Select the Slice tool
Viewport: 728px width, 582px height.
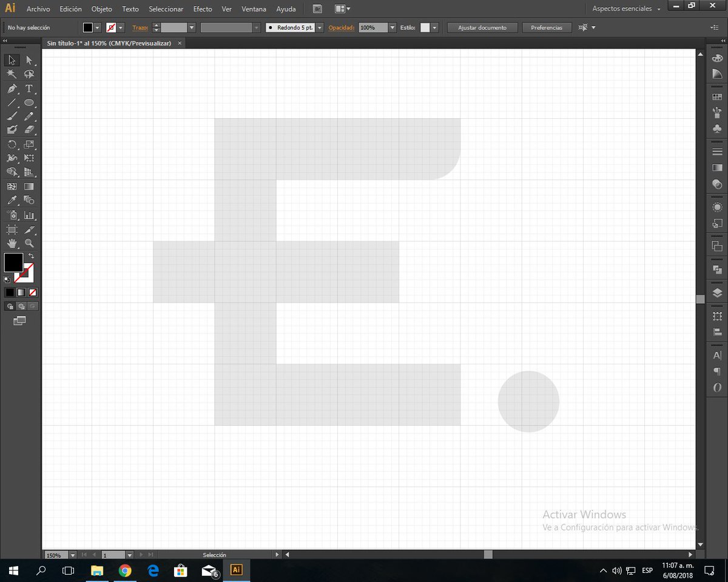tap(29, 230)
